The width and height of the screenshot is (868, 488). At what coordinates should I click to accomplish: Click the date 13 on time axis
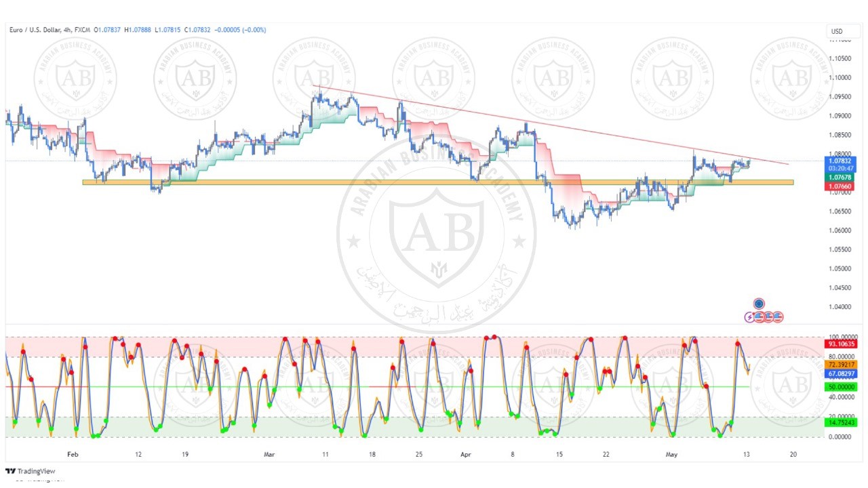pyautogui.click(x=747, y=454)
